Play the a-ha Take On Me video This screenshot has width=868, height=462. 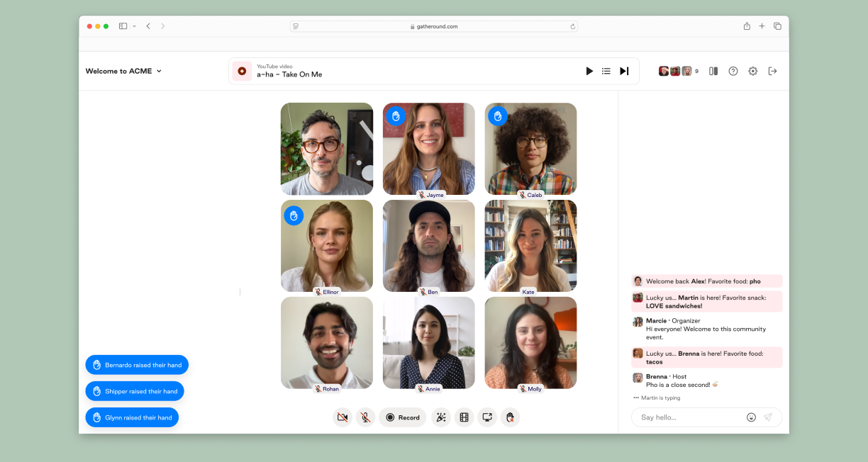pos(589,71)
